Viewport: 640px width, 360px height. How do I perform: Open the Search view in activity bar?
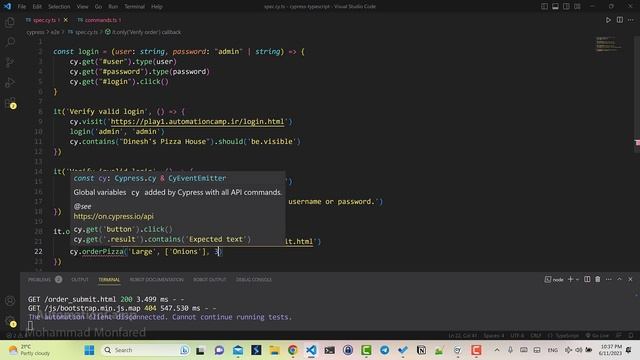tap(10, 42)
